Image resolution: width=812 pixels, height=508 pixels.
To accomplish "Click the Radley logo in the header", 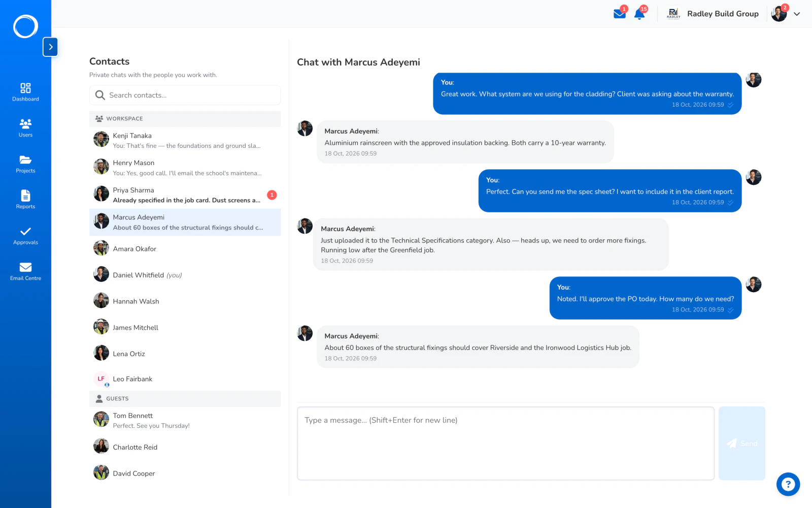I will point(673,14).
